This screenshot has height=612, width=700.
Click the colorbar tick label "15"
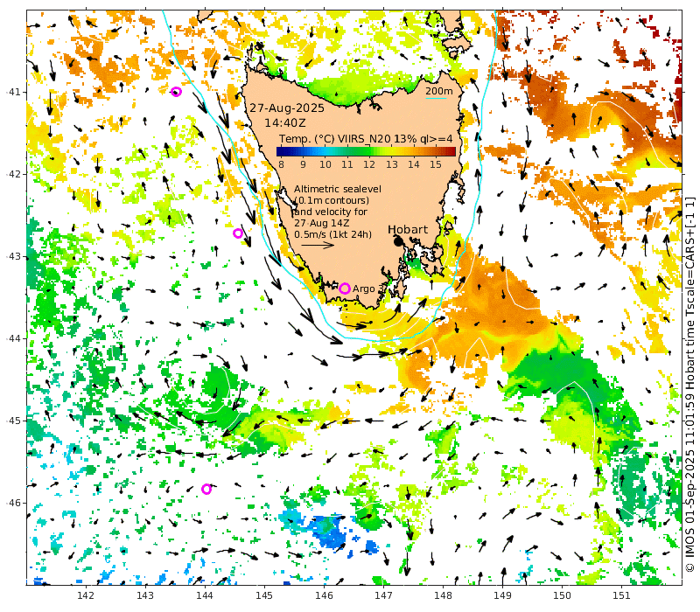[435, 164]
